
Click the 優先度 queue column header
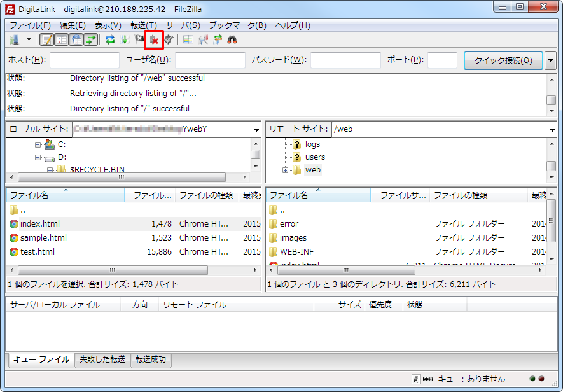pyautogui.click(x=384, y=305)
